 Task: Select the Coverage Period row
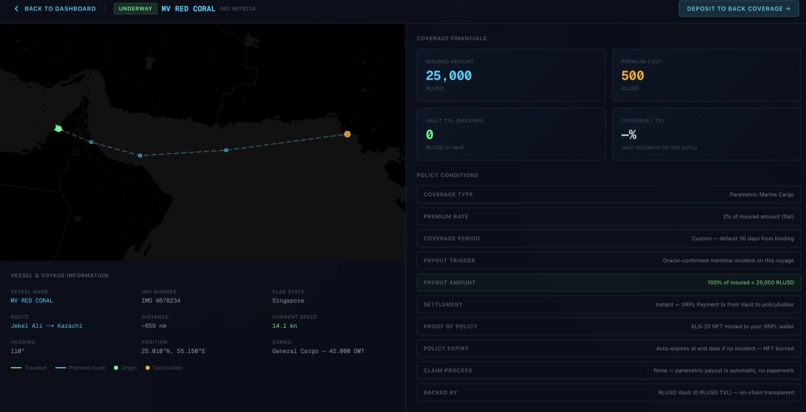(609, 238)
